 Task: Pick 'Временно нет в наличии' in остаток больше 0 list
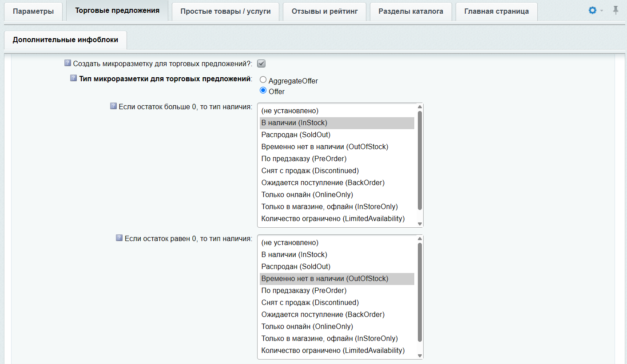[x=337, y=147]
